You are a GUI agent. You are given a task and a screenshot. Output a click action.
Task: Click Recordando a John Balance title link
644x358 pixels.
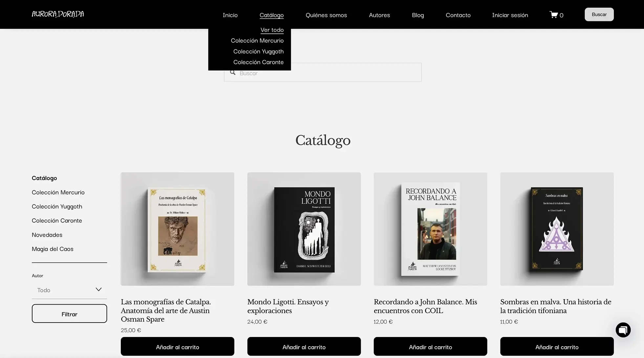click(x=425, y=306)
